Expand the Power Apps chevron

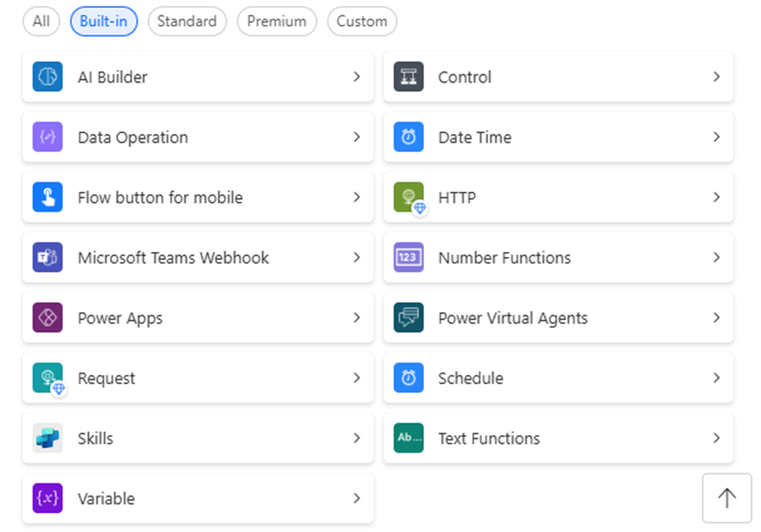(x=356, y=317)
